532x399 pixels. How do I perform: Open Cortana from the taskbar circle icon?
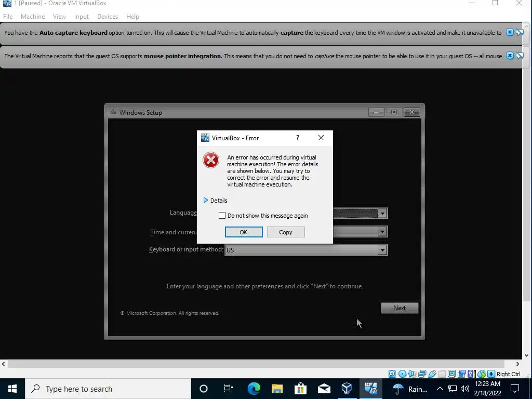click(204, 389)
